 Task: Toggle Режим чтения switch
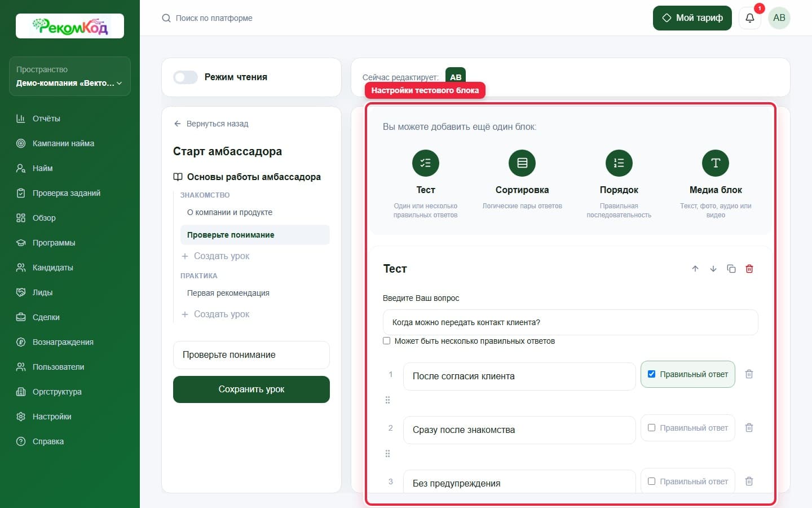(x=186, y=77)
